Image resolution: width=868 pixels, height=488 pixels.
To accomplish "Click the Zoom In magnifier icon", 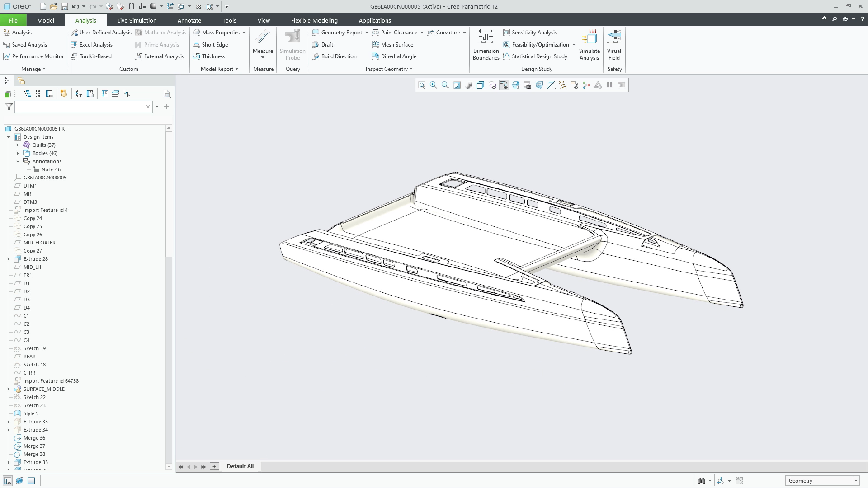I will 434,85.
